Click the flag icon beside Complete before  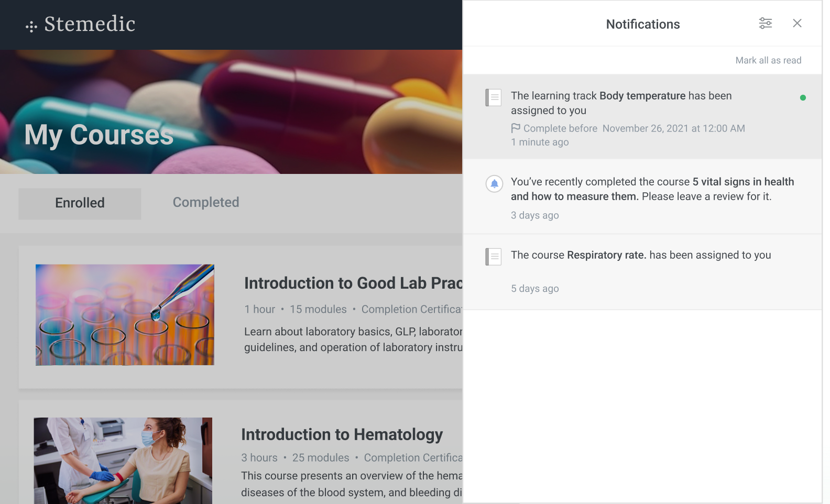[516, 128]
